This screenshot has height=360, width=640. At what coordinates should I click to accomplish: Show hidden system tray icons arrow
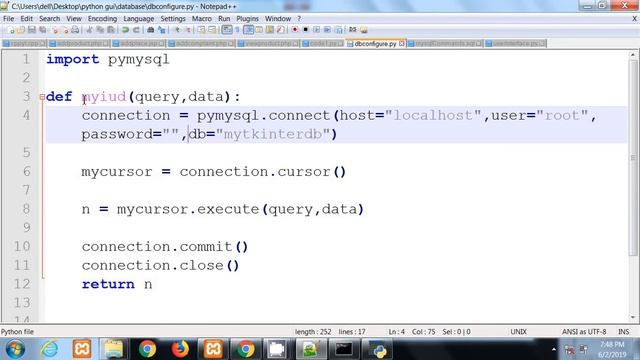coord(553,349)
